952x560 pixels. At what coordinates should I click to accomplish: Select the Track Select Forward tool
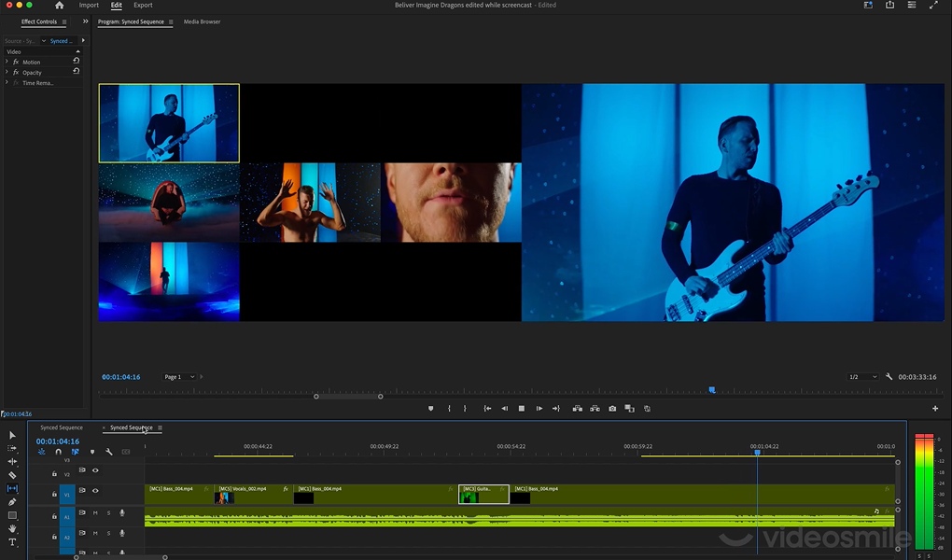coord(12,448)
